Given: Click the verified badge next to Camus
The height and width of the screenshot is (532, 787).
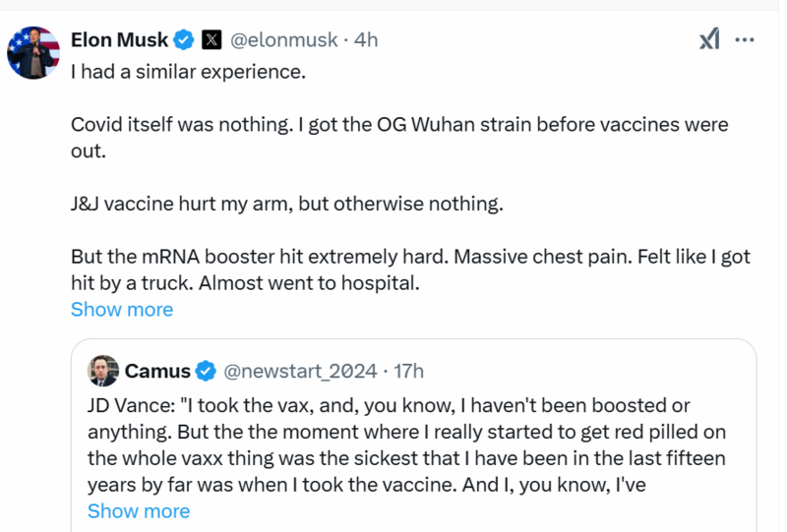Looking at the screenshot, I should 206,371.
